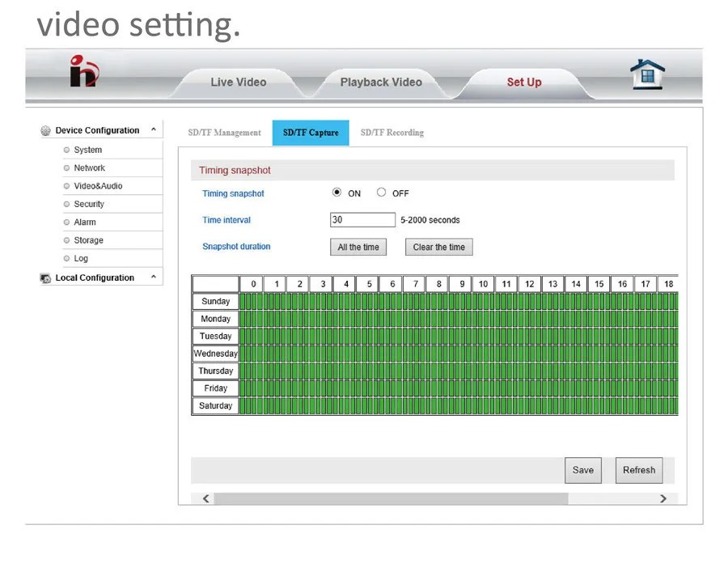Collapse the Device Configuration section chevron
The width and height of the screenshot is (728, 572).
pos(154,129)
